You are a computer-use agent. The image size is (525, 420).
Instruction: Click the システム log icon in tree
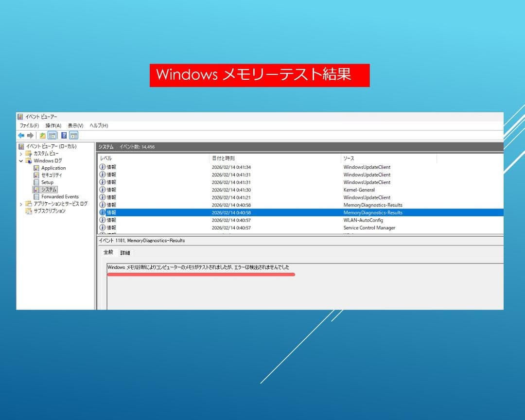click(36, 190)
